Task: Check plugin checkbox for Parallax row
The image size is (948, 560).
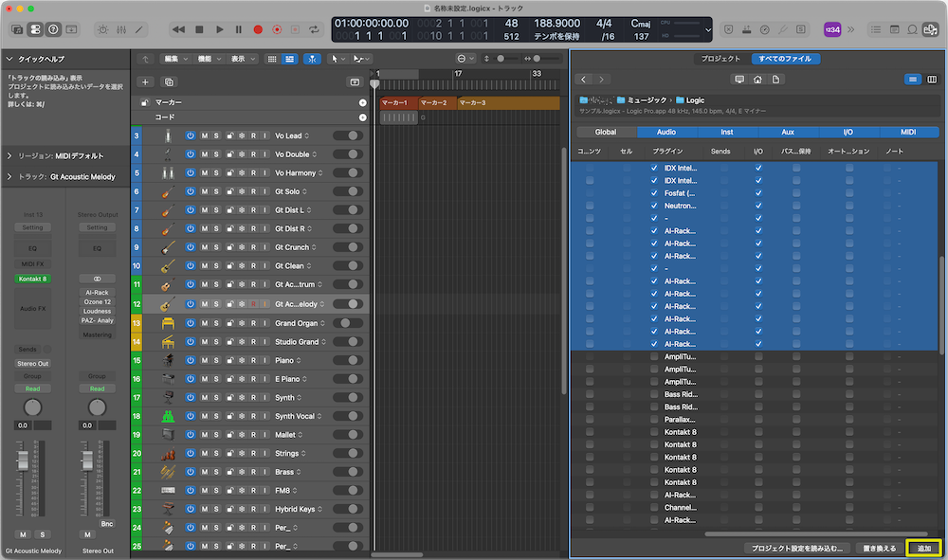Action: coord(654,419)
